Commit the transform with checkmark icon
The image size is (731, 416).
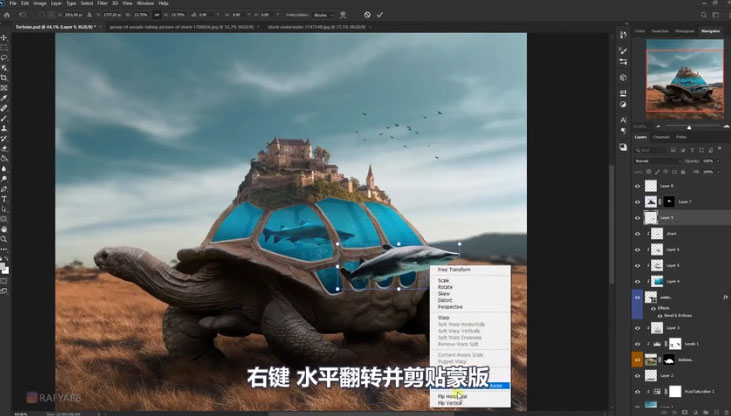[380, 15]
